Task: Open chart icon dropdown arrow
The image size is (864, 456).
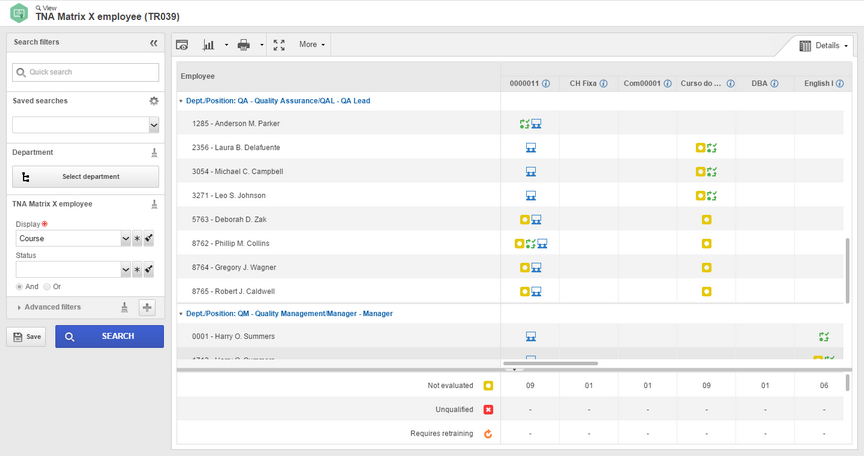Action: click(x=226, y=45)
